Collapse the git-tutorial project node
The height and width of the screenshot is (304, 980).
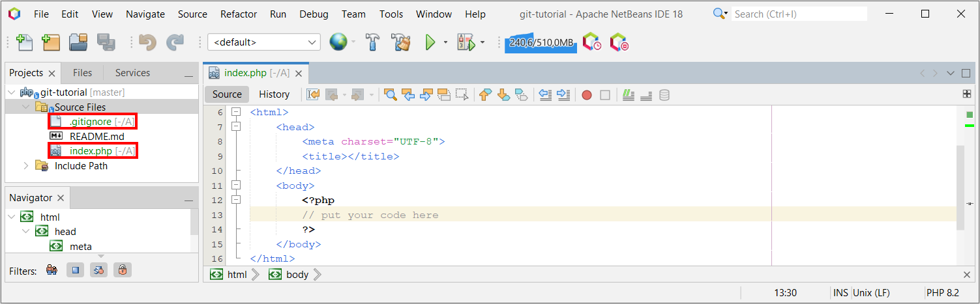click(x=12, y=92)
